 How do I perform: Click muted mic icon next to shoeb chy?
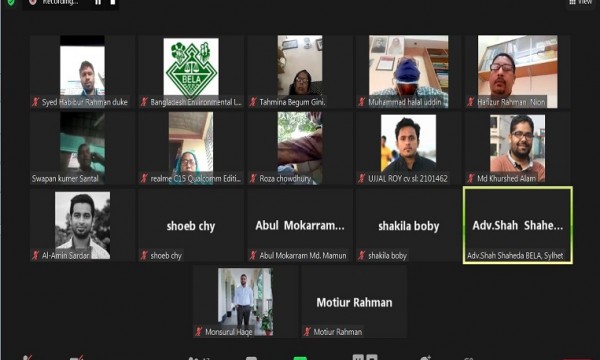pos(144,255)
